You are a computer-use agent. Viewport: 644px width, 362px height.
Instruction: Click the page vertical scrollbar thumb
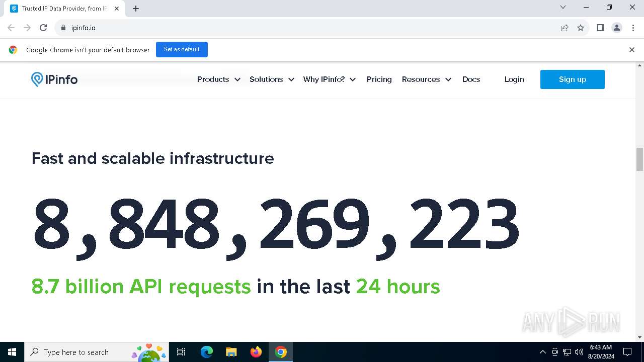(x=640, y=159)
